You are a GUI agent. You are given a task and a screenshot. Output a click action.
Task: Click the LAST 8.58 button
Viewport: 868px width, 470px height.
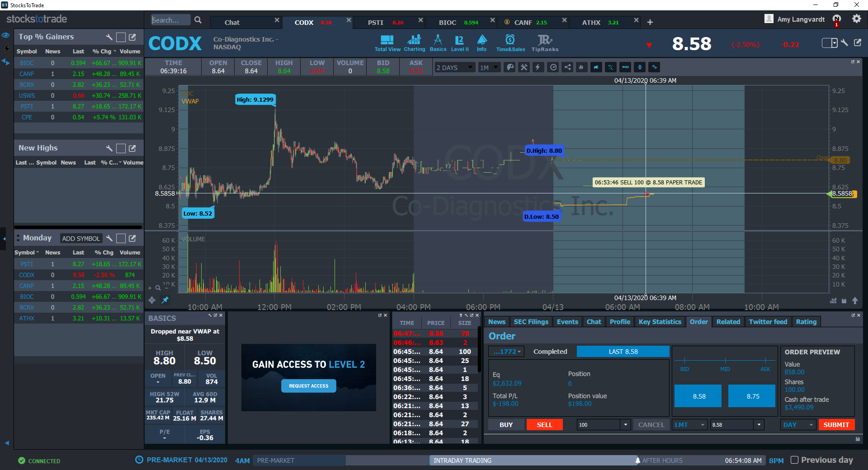pyautogui.click(x=623, y=352)
